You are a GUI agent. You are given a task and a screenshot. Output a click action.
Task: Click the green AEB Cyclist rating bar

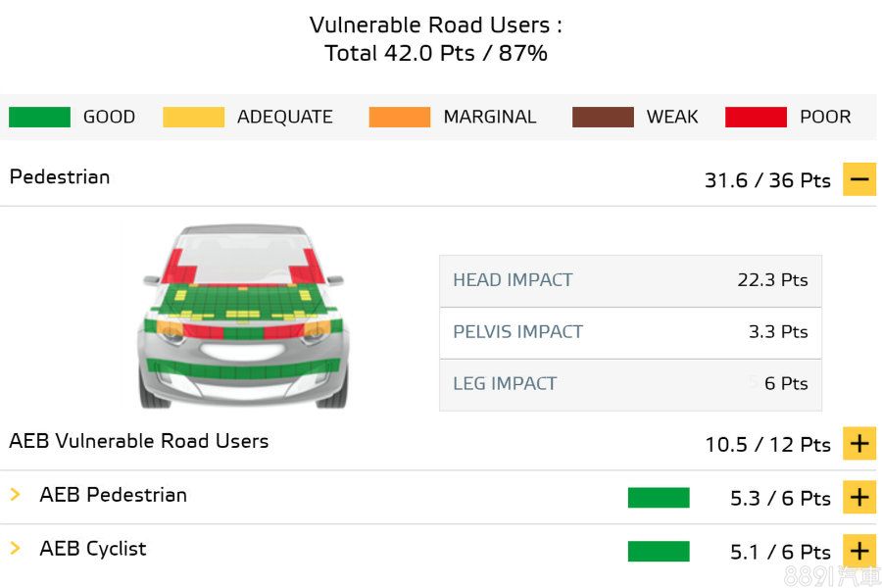659,552
